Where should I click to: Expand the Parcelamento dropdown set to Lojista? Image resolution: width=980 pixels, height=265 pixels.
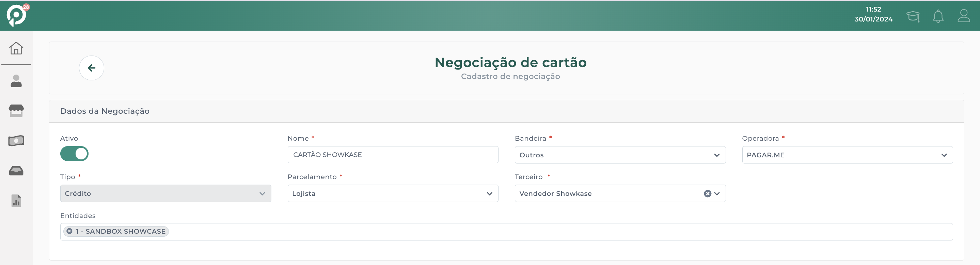click(393, 193)
